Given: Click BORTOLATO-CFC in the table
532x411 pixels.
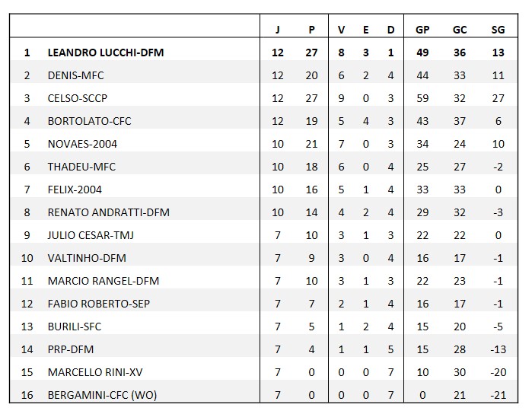Looking at the screenshot, I should tap(89, 121).
